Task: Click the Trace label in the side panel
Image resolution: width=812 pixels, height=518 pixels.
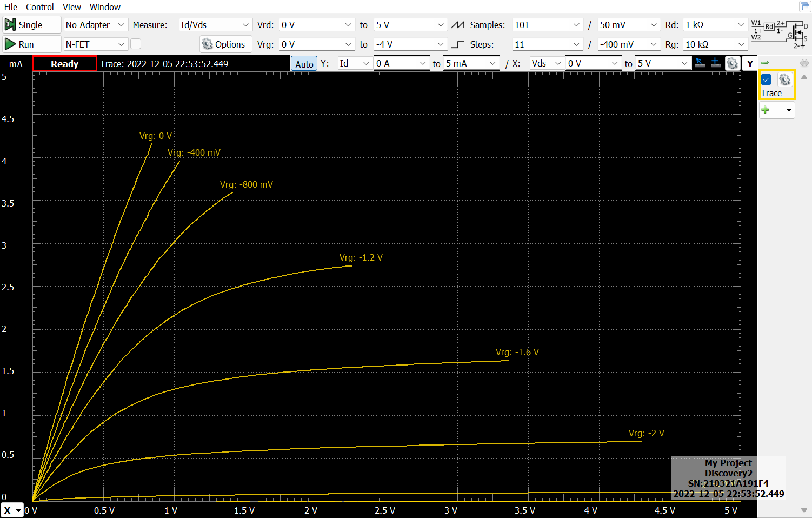Action: tap(771, 93)
